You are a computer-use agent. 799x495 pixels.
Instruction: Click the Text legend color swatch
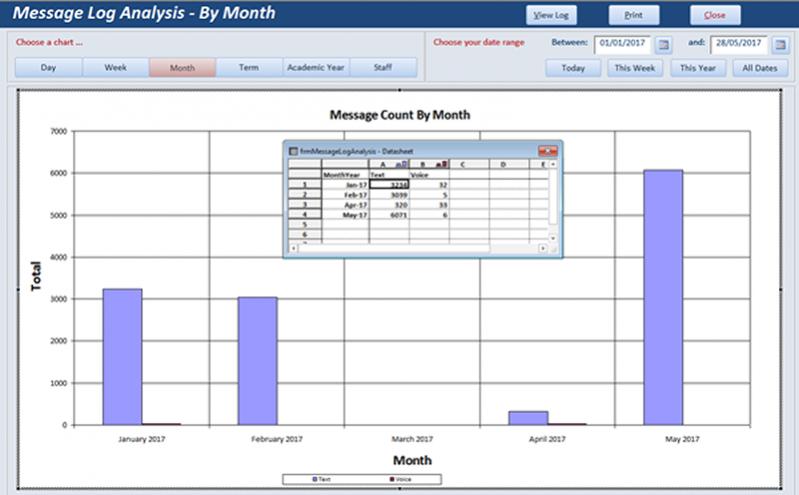coord(315,479)
